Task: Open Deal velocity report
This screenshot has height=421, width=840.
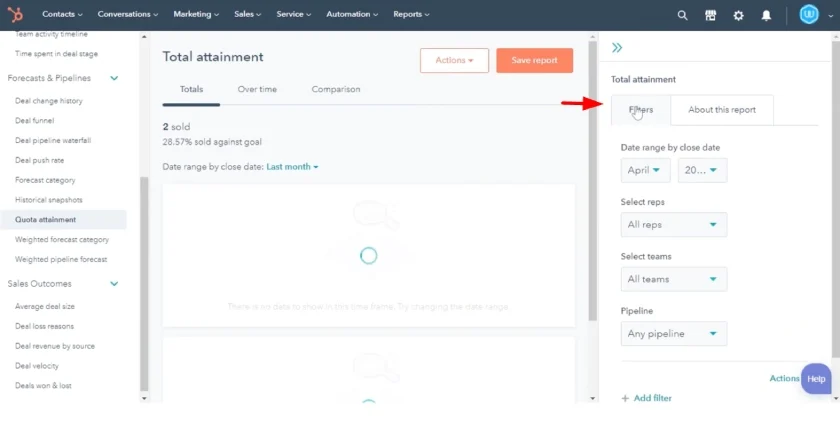Action: pos(37,366)
